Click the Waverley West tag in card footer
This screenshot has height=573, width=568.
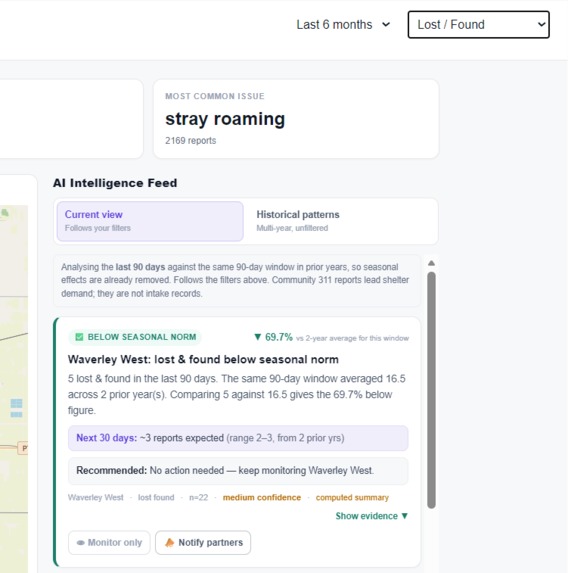point(96,498)
